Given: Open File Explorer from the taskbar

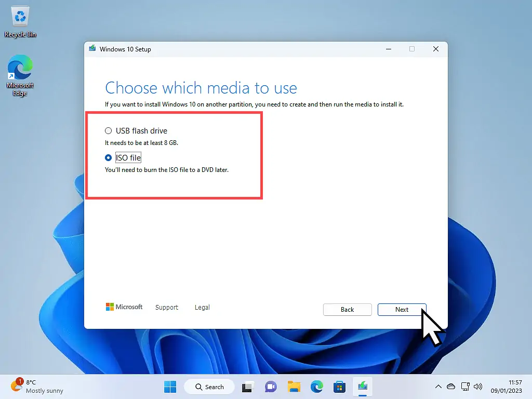Looking at the screenshot, I should tap(294, 387).
